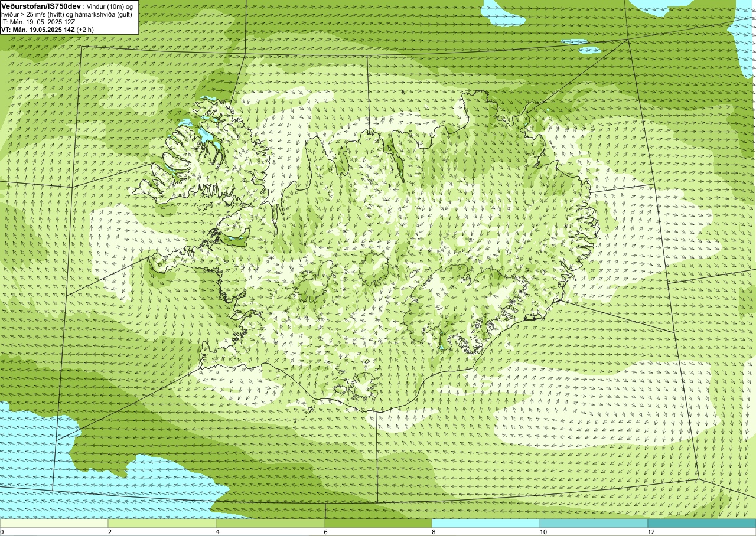The height and width of the screenshot is (536, 756).
Task: Click the legend scale label 12
Action: click(x=651, y=532)
